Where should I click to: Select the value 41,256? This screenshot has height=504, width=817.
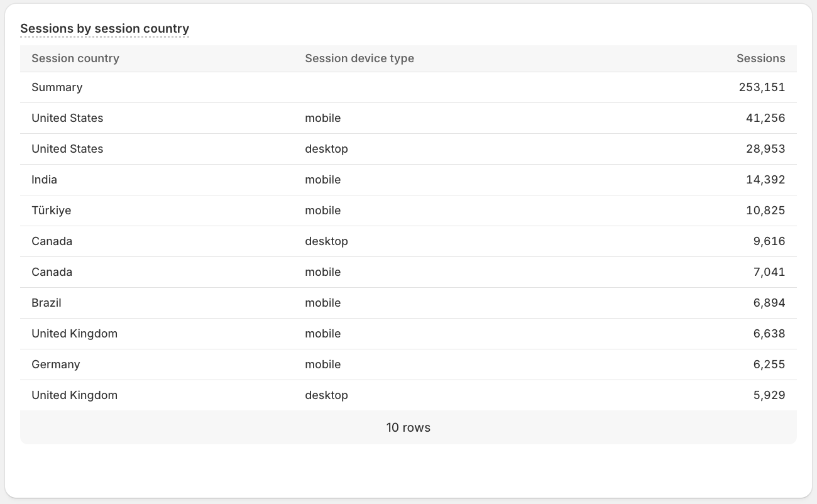coord(765,118)
